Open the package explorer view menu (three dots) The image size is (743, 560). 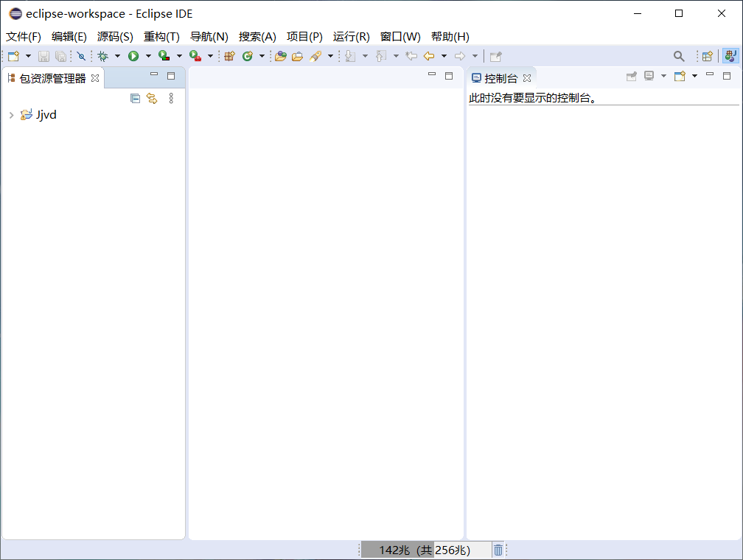171,98
